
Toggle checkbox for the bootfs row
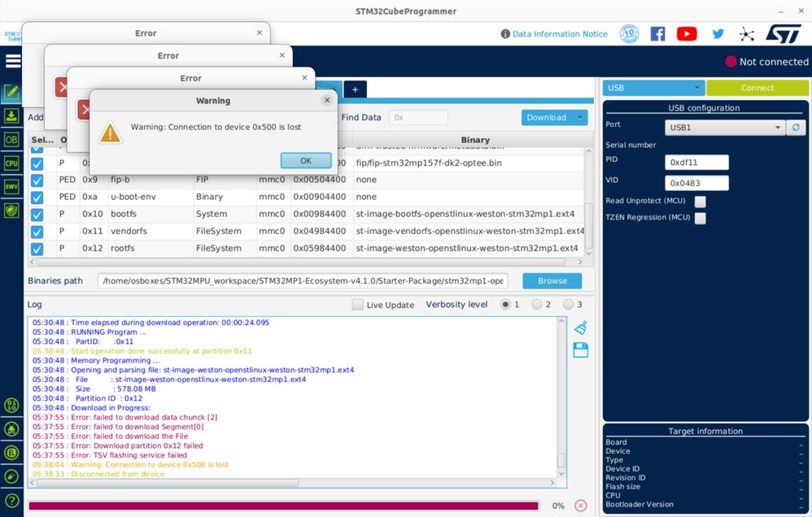pos(37,215)
